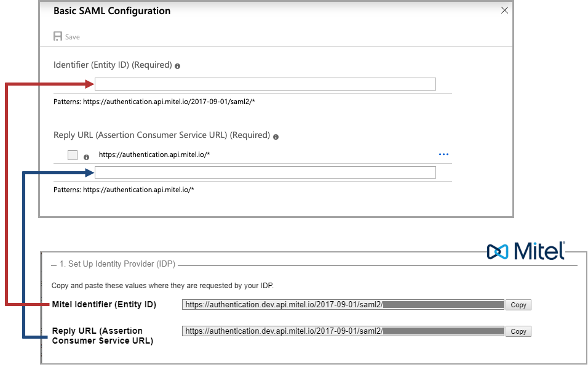
Task: Select the Mitel Identifier URL text box
Action: pos(343,304)
